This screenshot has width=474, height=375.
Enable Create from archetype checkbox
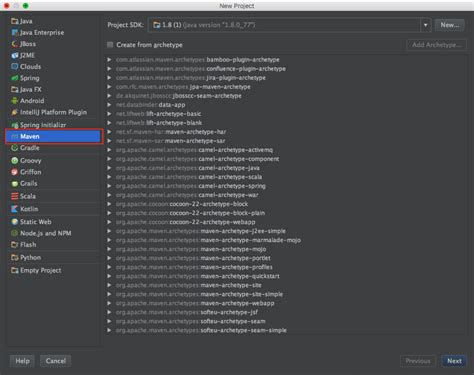coord(110,45)
